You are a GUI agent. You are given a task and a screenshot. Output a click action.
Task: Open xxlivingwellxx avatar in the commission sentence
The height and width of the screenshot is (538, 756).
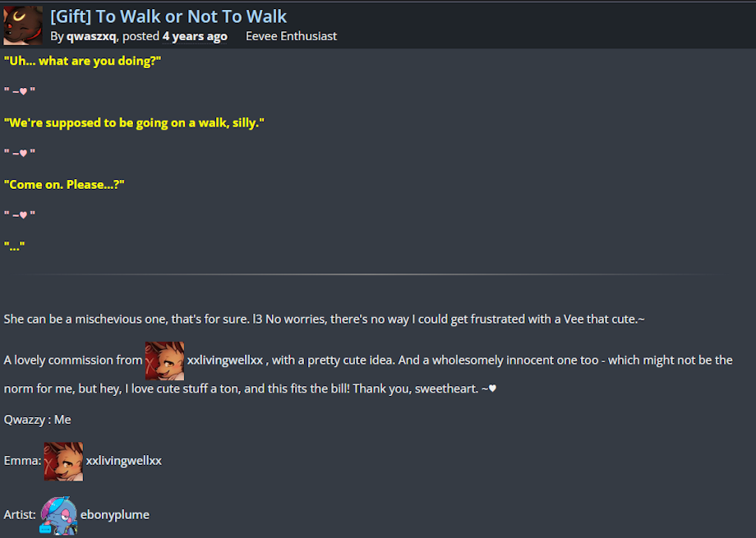164,361
